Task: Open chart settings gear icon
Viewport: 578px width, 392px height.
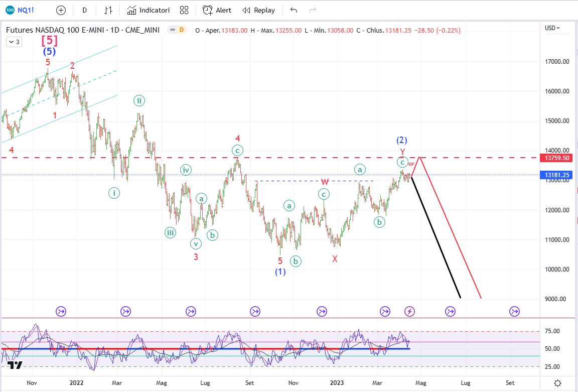Action: click(558, 383)
